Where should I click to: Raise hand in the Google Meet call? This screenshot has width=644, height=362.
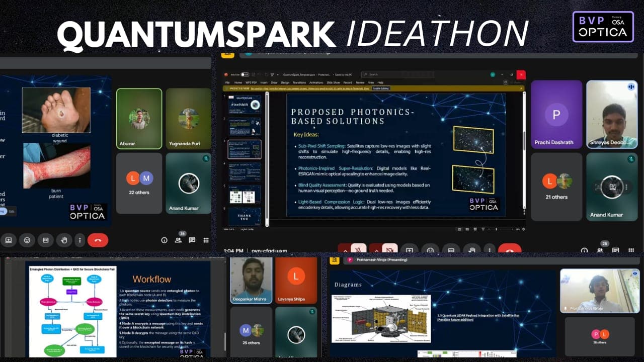point(64,240)
